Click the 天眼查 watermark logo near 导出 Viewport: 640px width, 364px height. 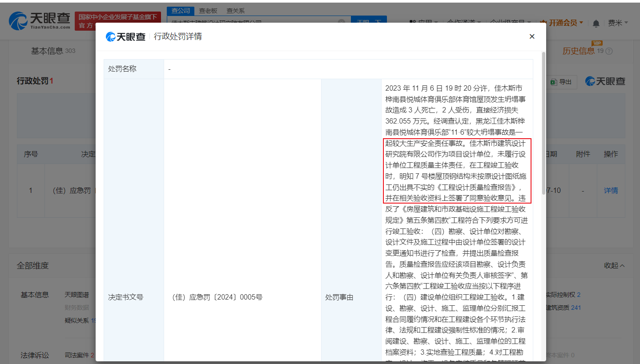tap(604, 82)
